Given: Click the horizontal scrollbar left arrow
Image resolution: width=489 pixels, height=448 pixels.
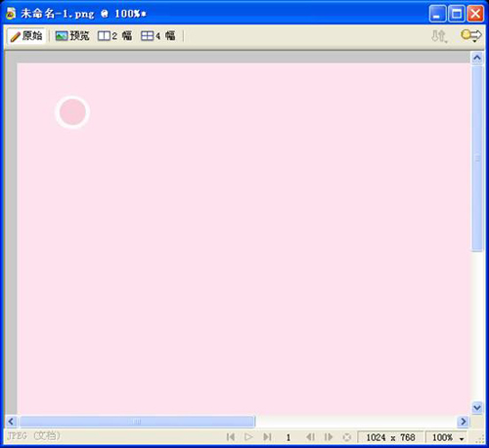Looking at the screenshot, I should tap(11, 422).
